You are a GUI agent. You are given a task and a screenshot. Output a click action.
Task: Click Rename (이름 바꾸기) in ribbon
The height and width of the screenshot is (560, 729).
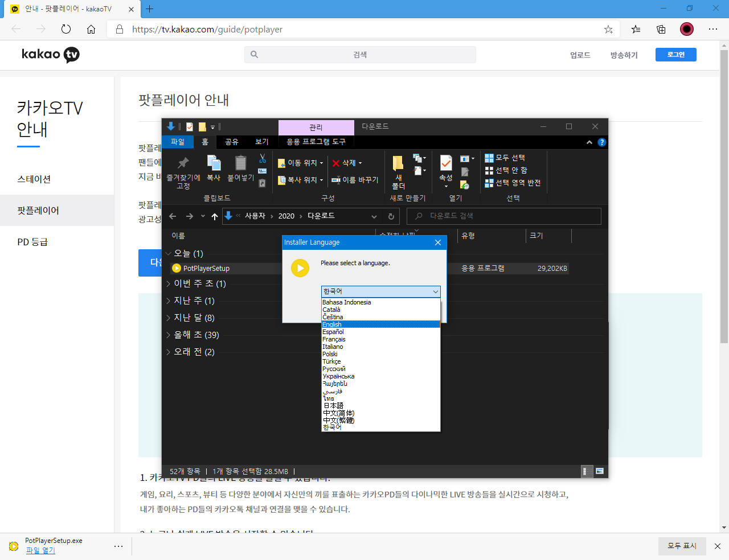[355, 180]
